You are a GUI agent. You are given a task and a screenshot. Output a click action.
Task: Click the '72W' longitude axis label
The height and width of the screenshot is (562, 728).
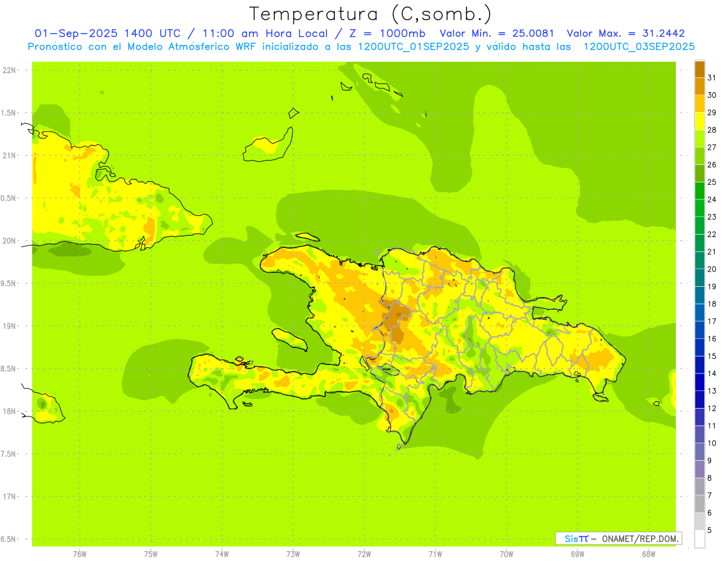click(x=364, y=554)
